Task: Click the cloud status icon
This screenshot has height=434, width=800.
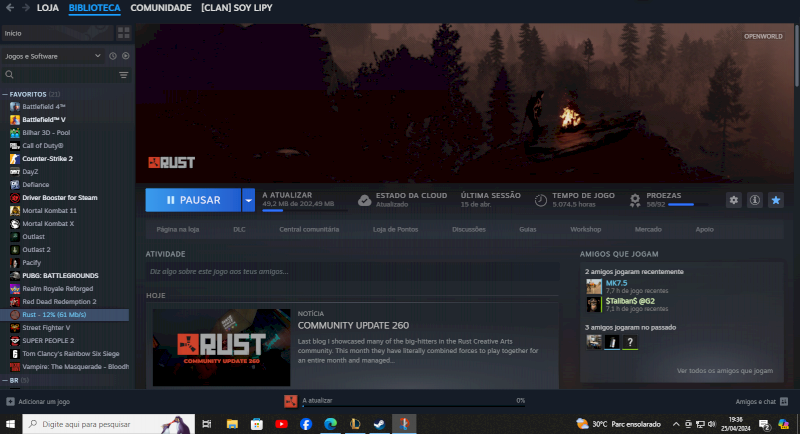Action: (x=365, y=200)
